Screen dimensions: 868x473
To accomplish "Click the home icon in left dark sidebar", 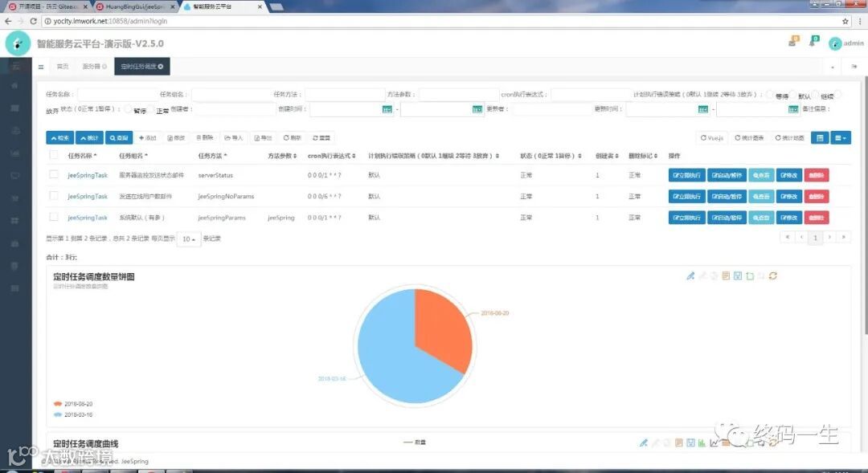I will [x=15, y=86].
